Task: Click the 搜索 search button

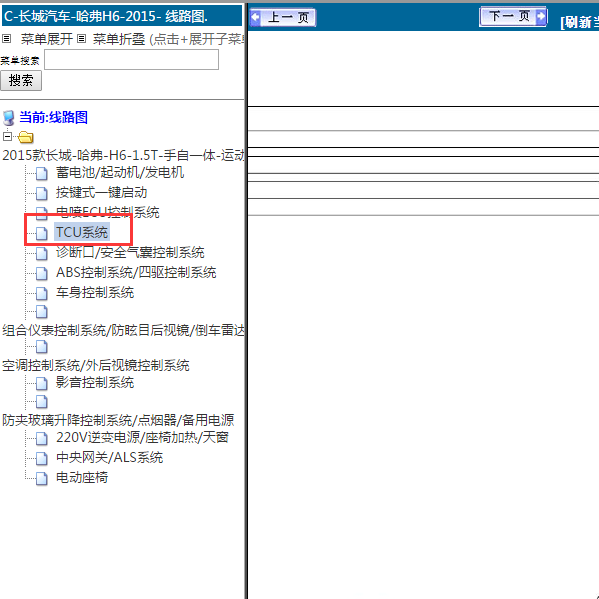Action: coord(21,81)
